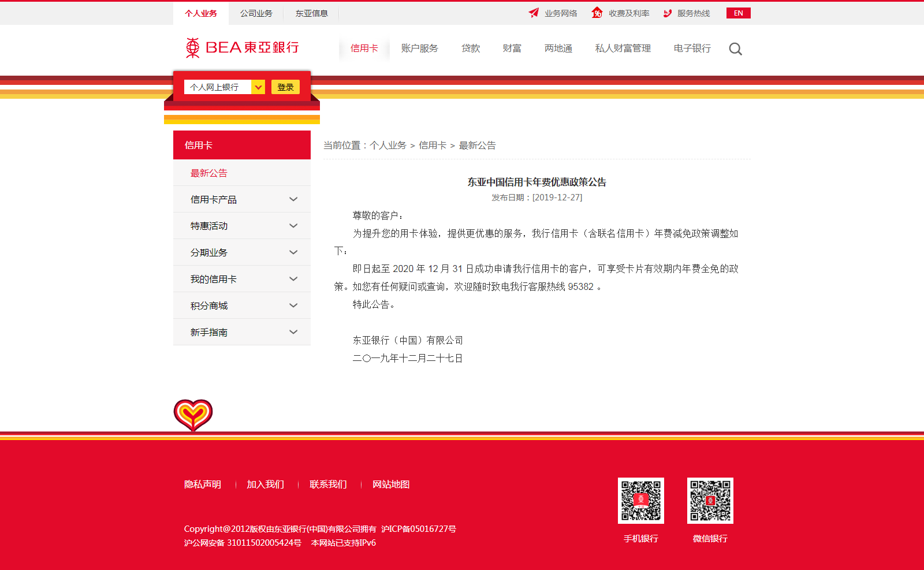924x570 pixels.
Task: Switch language with EN button
Action: [739, 13]
